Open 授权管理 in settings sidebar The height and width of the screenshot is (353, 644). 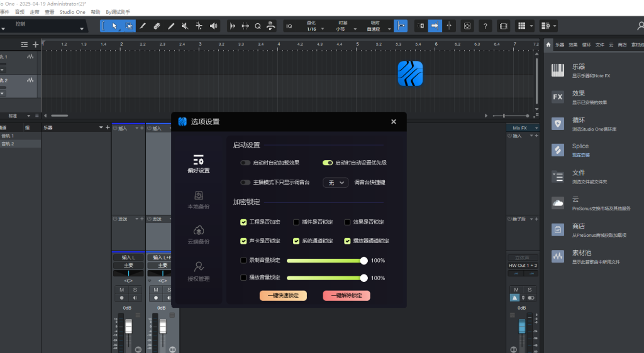click(199, 272)
